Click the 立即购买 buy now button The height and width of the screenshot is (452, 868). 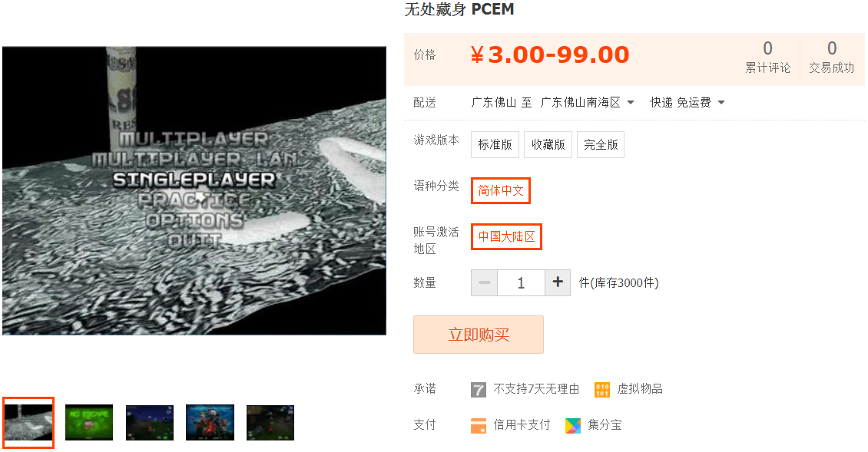tap(479, 335)
